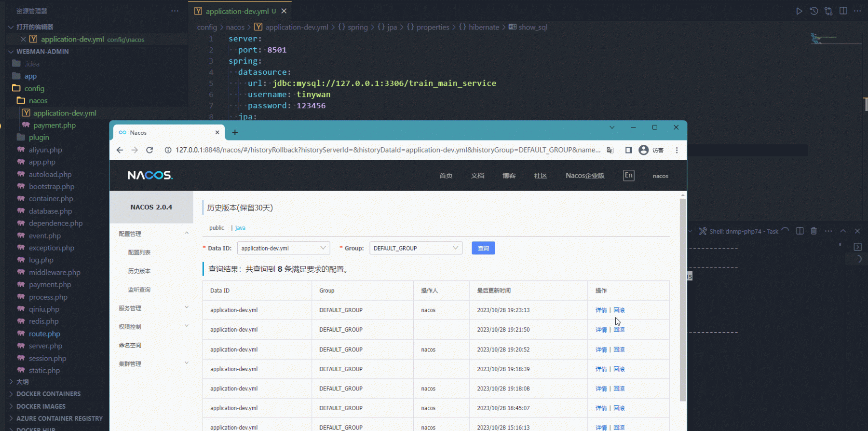Switch to the java namespace tab
The height and width of the screenshot is (431, 868).
point(240,228)
